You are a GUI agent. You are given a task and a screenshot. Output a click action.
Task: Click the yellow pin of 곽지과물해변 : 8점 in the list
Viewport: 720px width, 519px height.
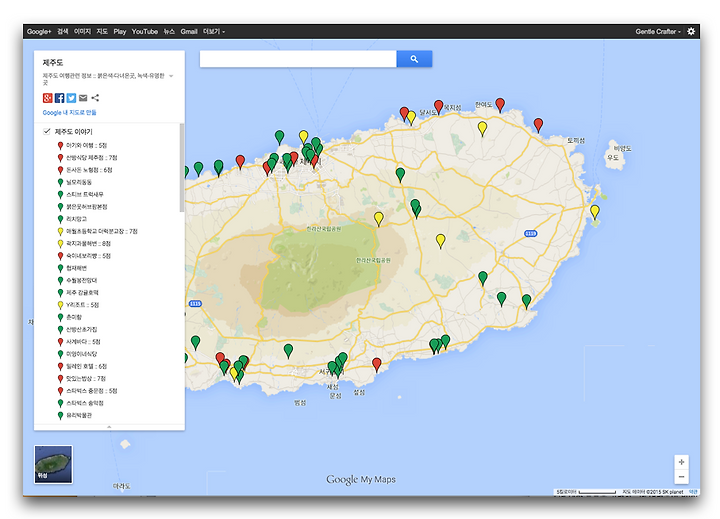[x=60, y=244]
